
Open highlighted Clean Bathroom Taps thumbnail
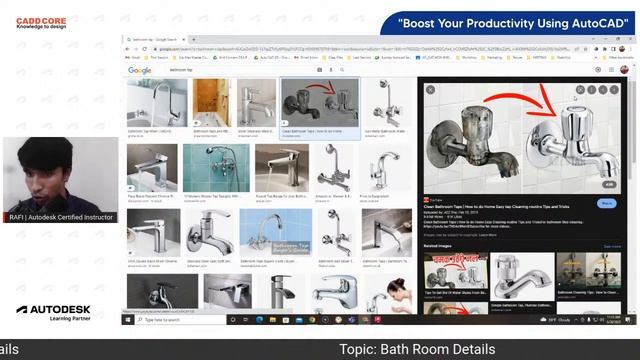click(x=320, y=103)
